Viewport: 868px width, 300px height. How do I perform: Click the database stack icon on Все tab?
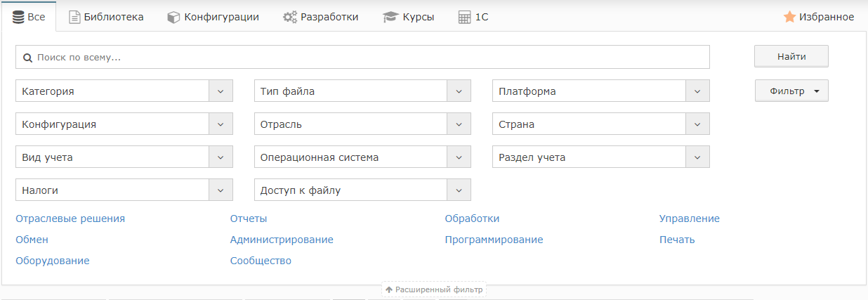pyautogui.click(x=19, y=17)
